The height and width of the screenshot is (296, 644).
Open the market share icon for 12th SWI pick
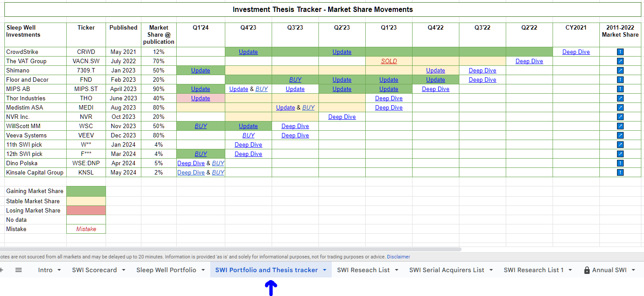(x=620, y=154)
